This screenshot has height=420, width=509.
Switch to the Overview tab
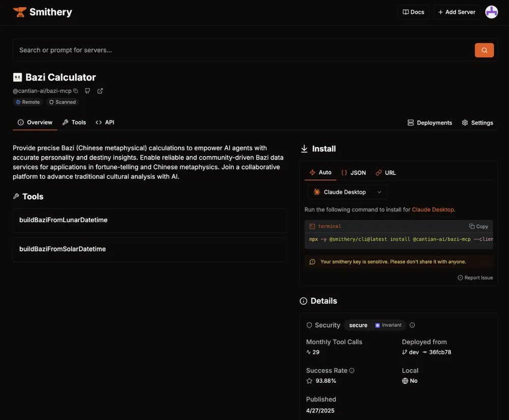(x=35, y=122)
